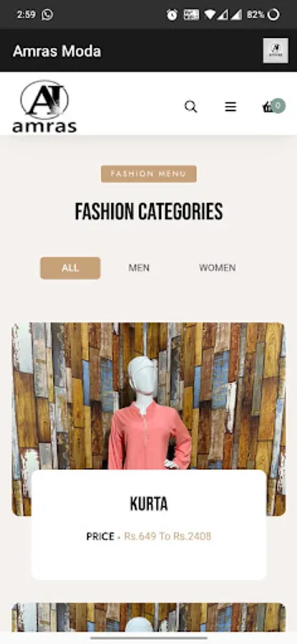This screenshot has width=297, height=644.
Task: Open the hamburger menu icon
Action: point(230,107)
